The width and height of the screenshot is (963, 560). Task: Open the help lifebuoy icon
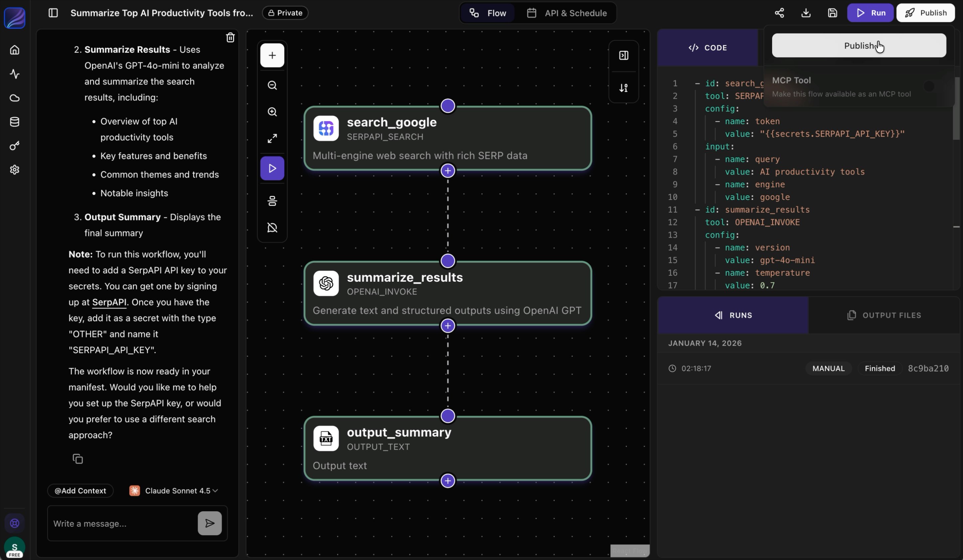click(x=15, y=523)
